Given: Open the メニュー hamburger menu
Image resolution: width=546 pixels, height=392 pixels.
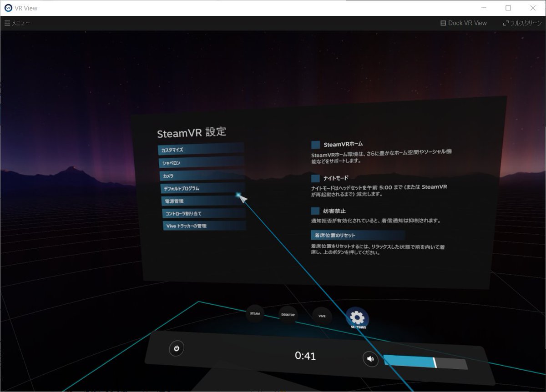Looking at the screenshot, I should (x=17, y=23).
